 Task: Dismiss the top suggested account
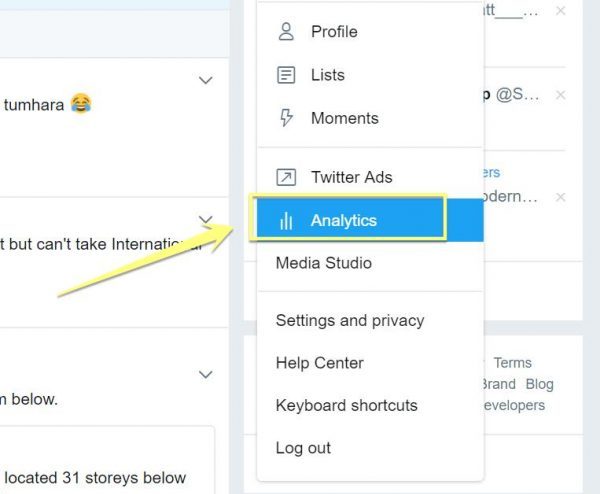[x=561, y=11]
